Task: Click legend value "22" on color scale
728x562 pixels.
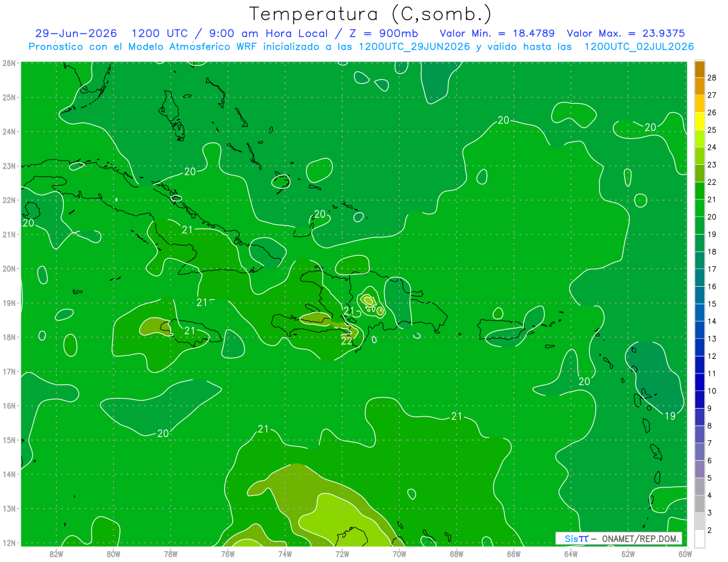Action: pos(712,182)
